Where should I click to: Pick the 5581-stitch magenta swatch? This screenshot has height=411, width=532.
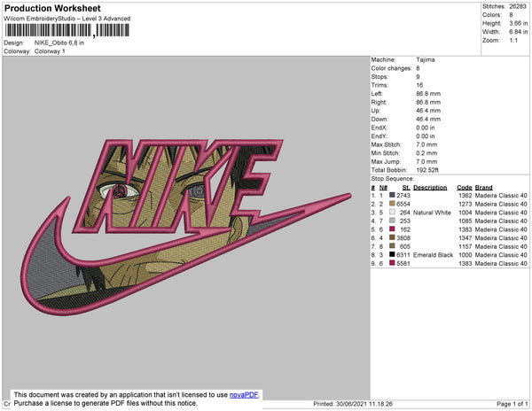392,263
